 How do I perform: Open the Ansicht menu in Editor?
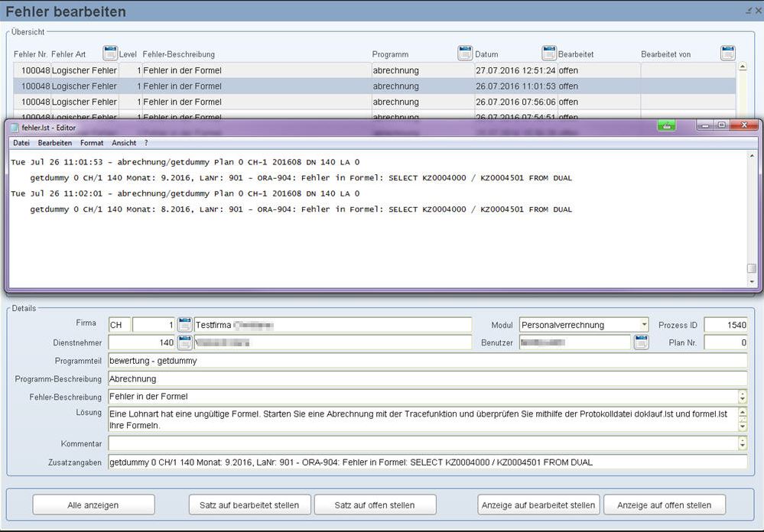[124, 143]
